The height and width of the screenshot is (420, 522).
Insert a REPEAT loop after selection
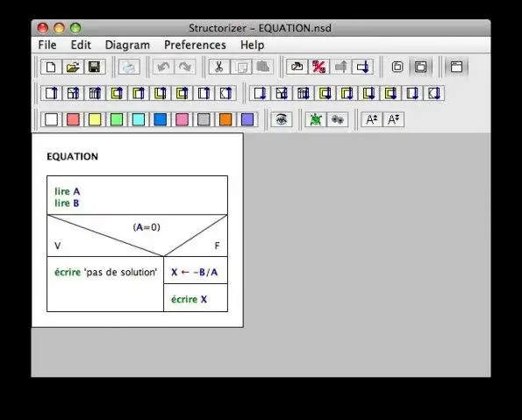tap(368, 93)
